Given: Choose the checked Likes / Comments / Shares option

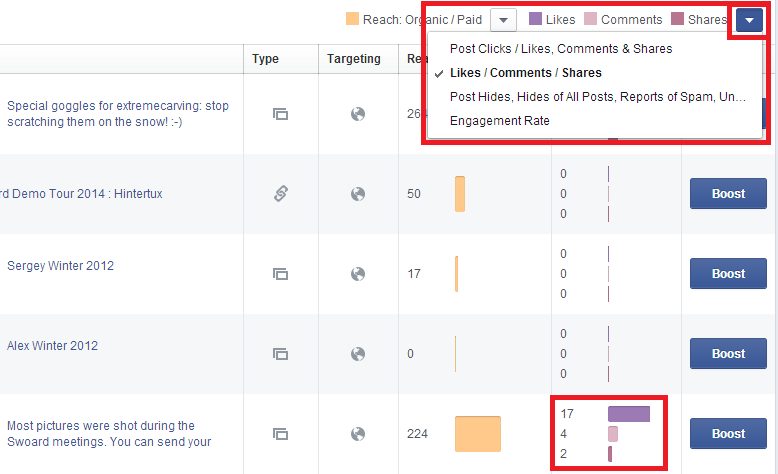Looking at the screenshot, I should click(526, 73).
